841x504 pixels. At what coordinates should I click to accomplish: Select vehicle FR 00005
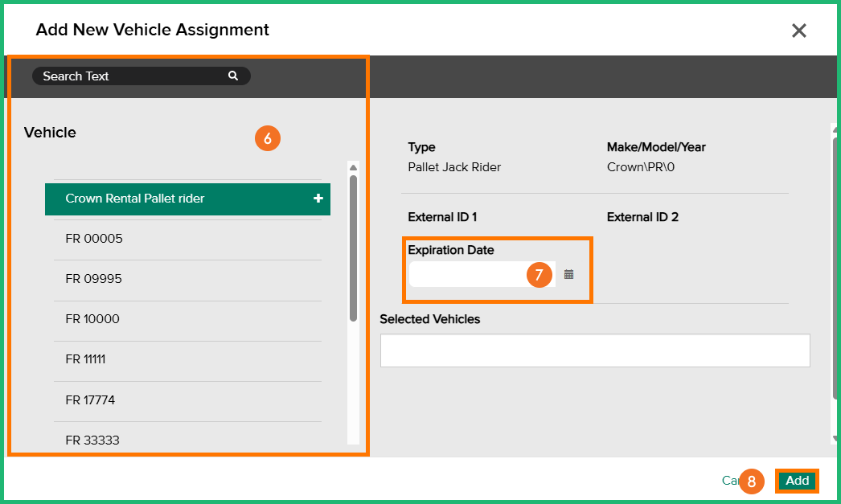[x=187, y=239]
